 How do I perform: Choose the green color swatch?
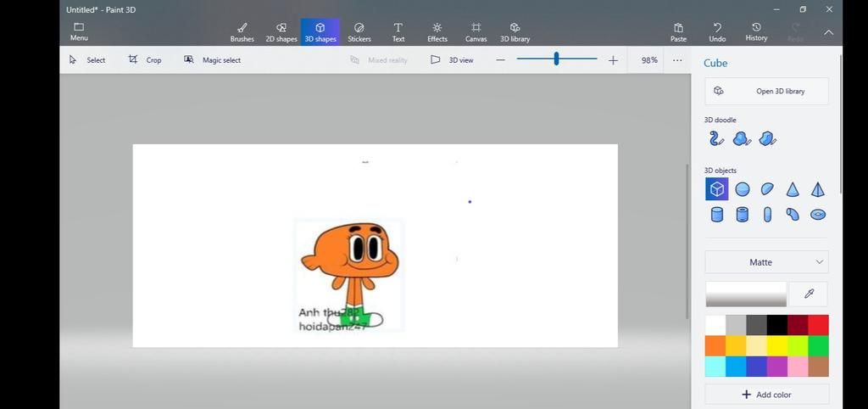tap(818, 346)
